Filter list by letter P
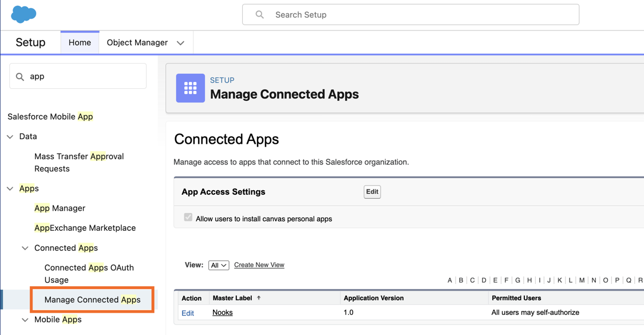This screenshot has width=644, height=335. pos(617,281)
